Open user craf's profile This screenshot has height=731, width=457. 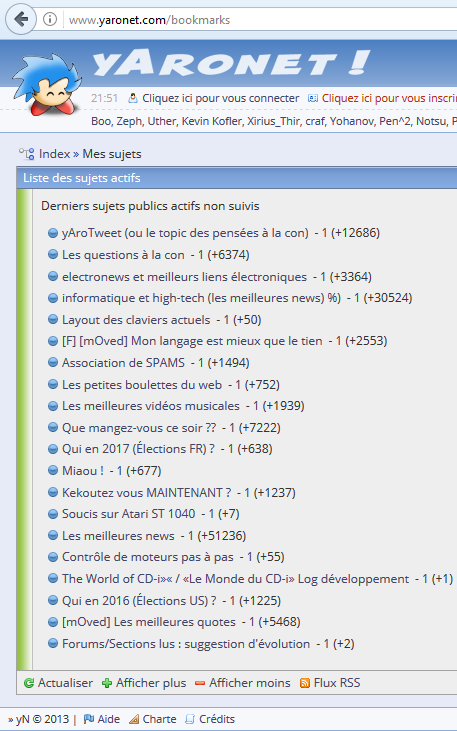pos(315,121)
